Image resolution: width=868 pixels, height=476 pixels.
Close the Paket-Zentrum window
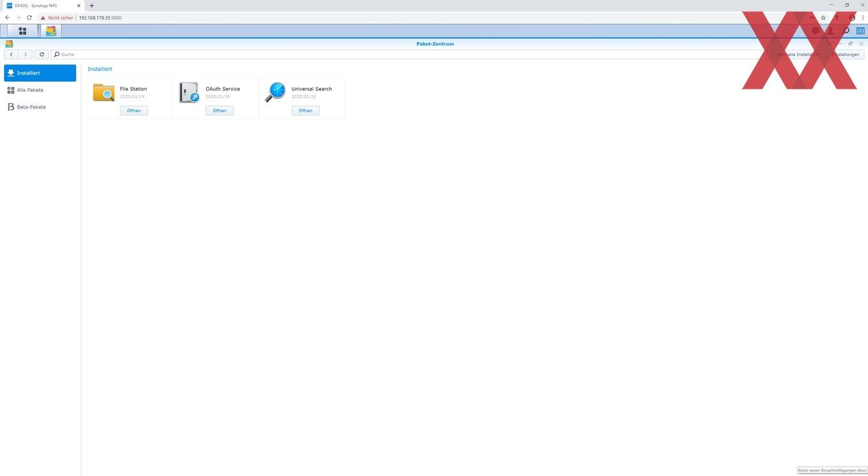coord(861,43)
